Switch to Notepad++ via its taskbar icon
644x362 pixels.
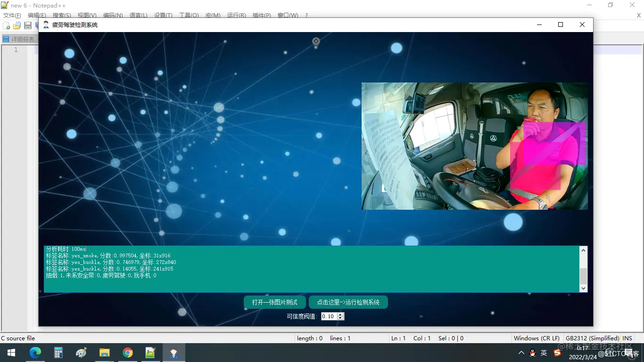[x=150, y=353]
